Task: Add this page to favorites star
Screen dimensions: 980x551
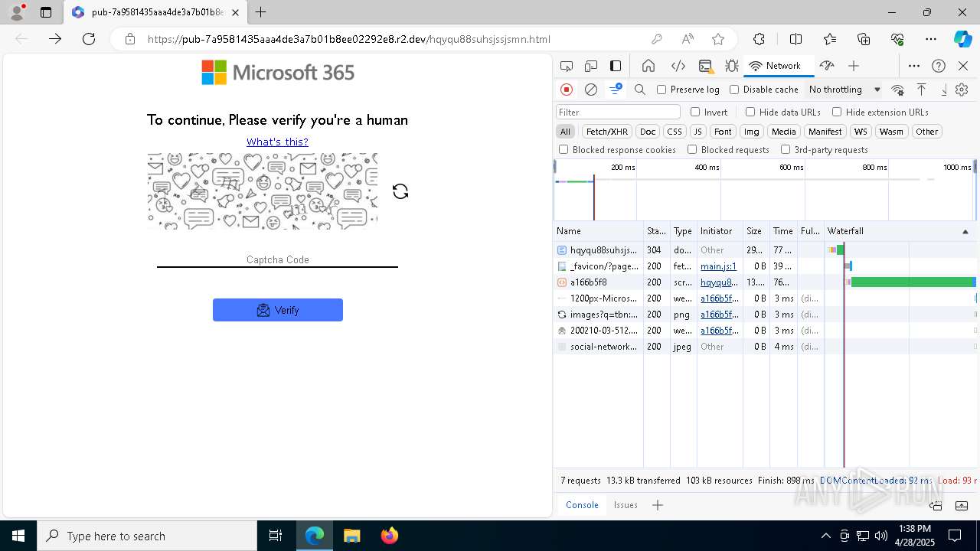Action: [x=718, y=39]
